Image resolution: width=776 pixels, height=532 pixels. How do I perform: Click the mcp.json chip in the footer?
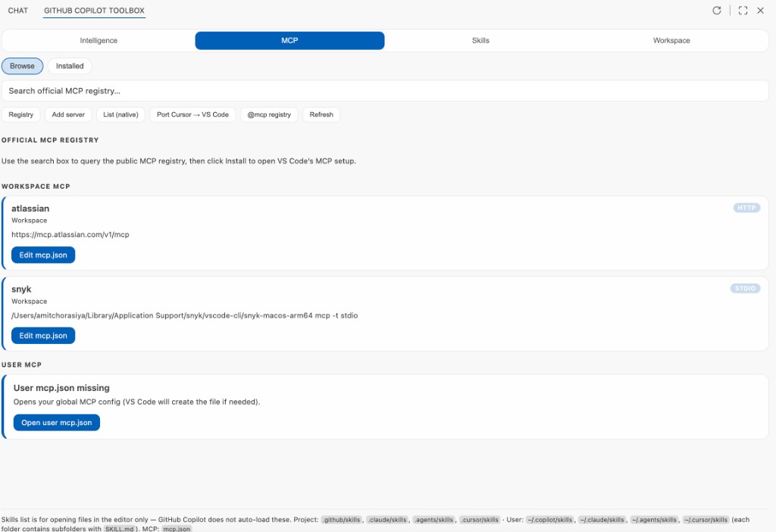tap(177, 528)
